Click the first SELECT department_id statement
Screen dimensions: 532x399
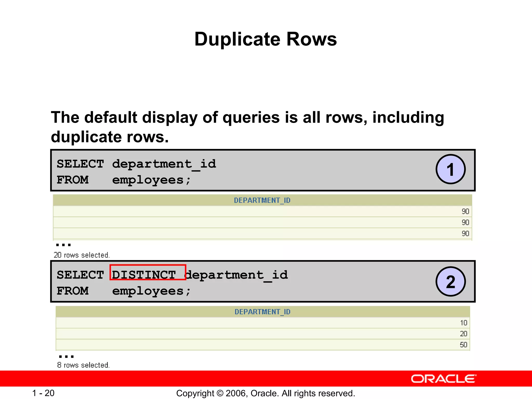136,164
